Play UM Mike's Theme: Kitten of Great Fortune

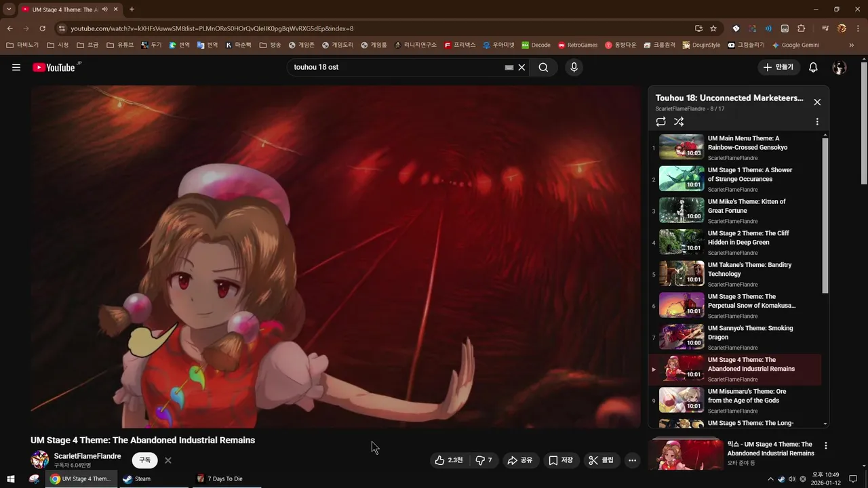click(x=735, y=211)
